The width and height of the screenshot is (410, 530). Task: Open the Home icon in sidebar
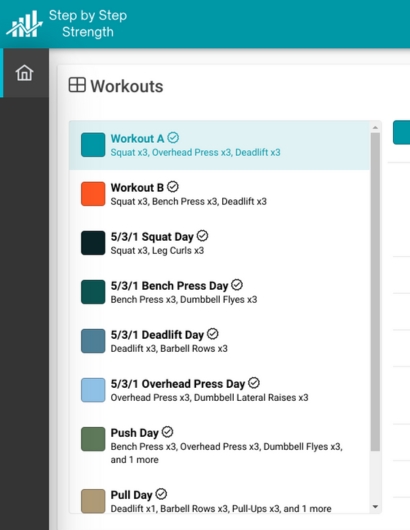24,73
